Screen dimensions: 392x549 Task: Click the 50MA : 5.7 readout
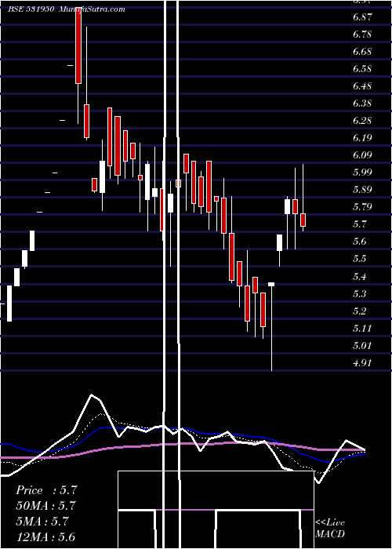click(x=45, y=506)
